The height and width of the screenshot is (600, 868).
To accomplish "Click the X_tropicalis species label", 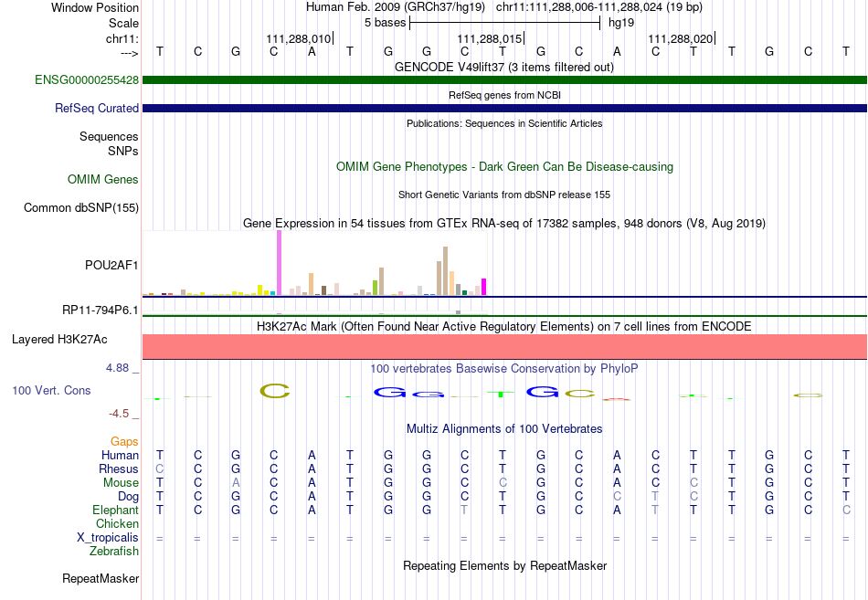I will pos(108,538).
